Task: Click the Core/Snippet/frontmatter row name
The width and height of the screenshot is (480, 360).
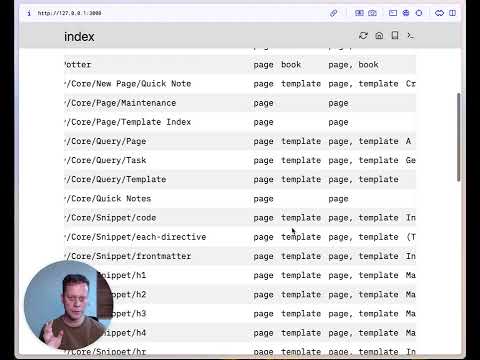Action: coord(128,256)
